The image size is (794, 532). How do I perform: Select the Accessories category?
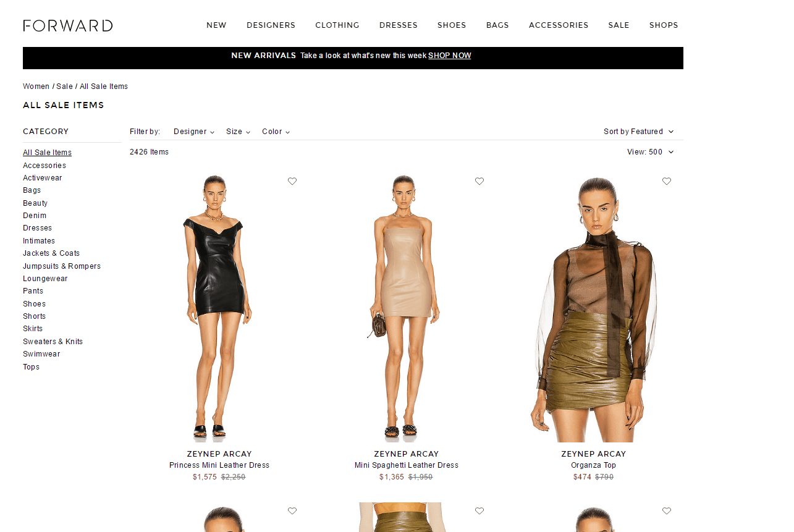coord(44,166)
